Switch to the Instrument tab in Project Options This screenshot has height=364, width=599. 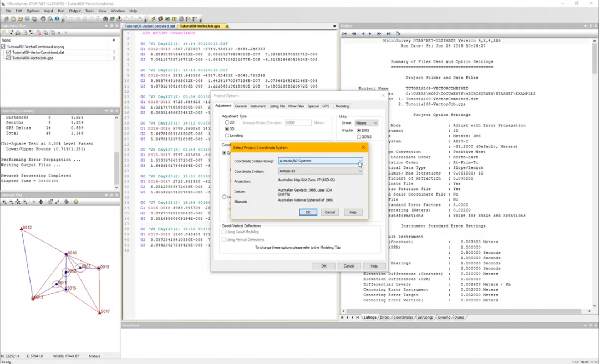pyautogui.click(x=258, y=106)
